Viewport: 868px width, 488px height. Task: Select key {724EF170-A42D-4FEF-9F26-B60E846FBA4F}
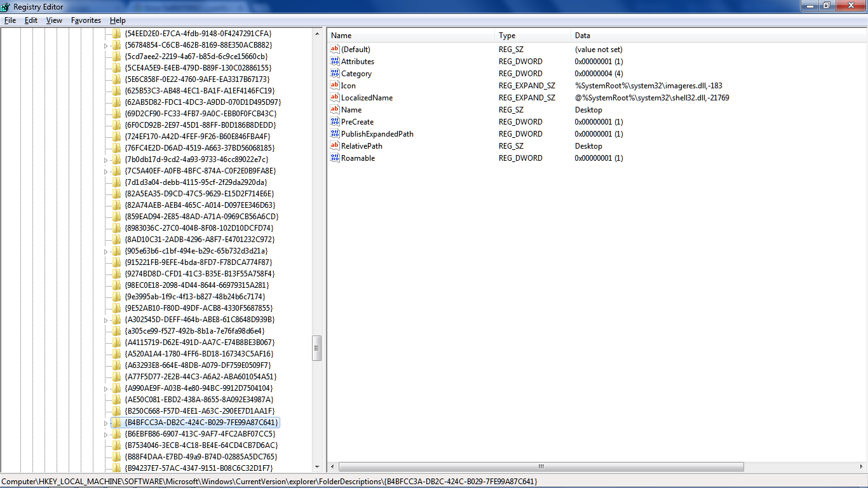point(198,136)
